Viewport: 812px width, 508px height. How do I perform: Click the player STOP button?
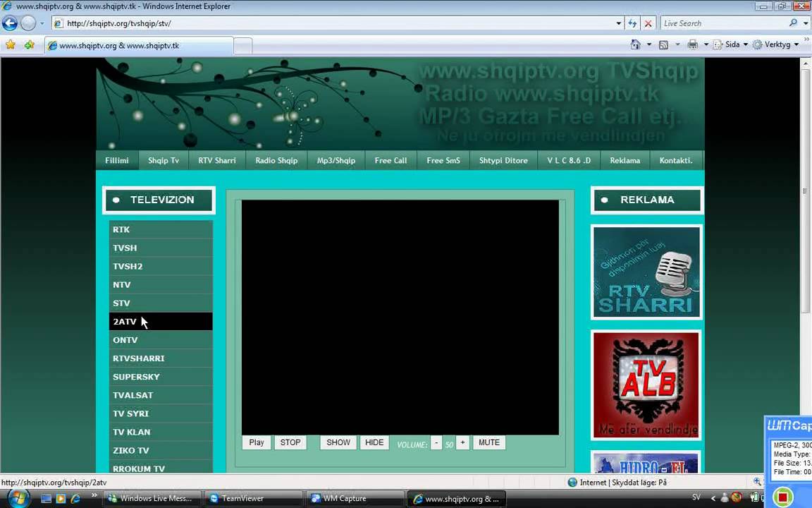click(290, 442)
